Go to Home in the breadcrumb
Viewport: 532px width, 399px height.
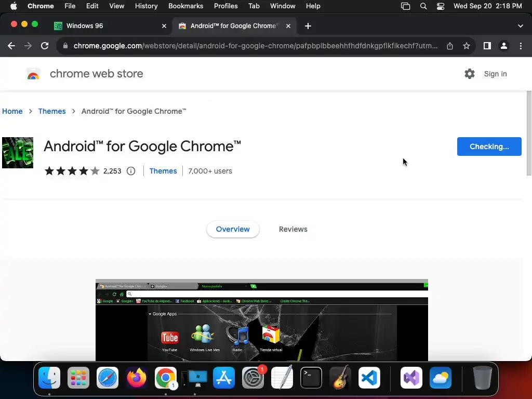(x=12, y=111)
